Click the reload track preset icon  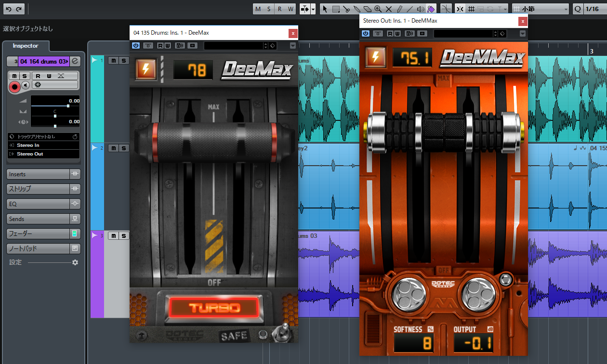[x=75, y=137]
